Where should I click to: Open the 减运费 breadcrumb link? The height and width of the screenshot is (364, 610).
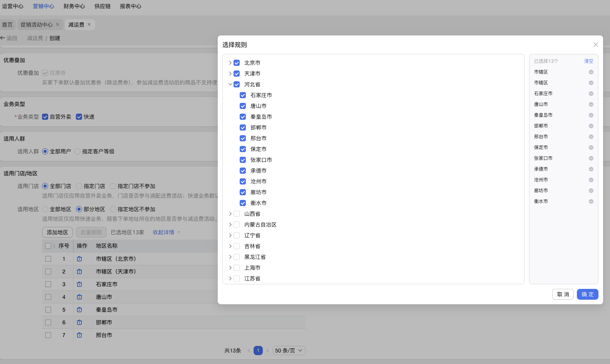tap(35, 38)
